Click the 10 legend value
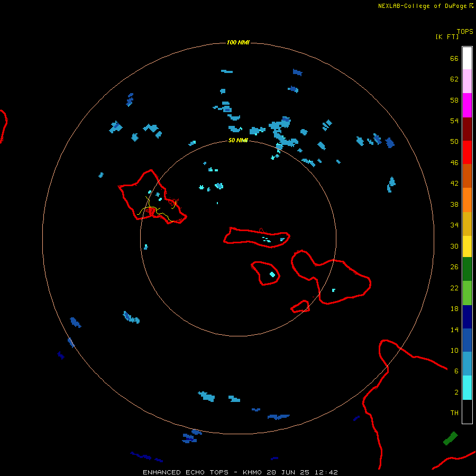Image resolution: width=476 pixels, height=476 pixels. [454, 351]
